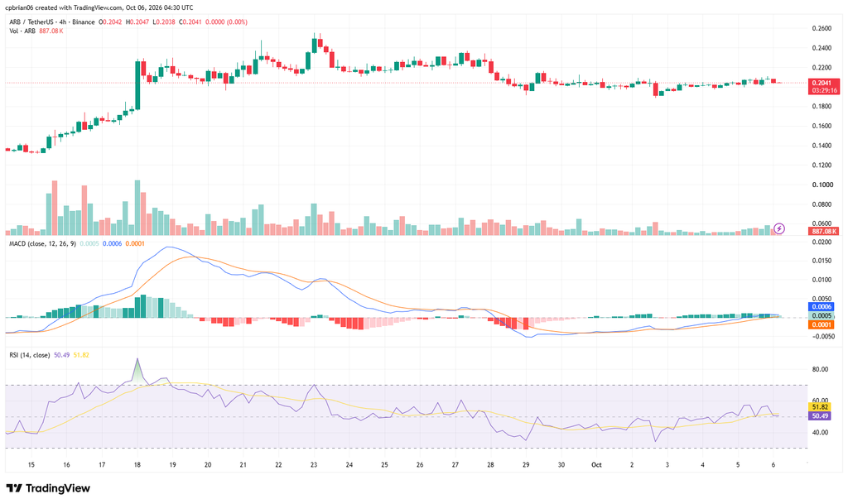This screenshot has height=504, width=848.
Task: Select the RSI (14, close) legend
Action: [30, 355]
